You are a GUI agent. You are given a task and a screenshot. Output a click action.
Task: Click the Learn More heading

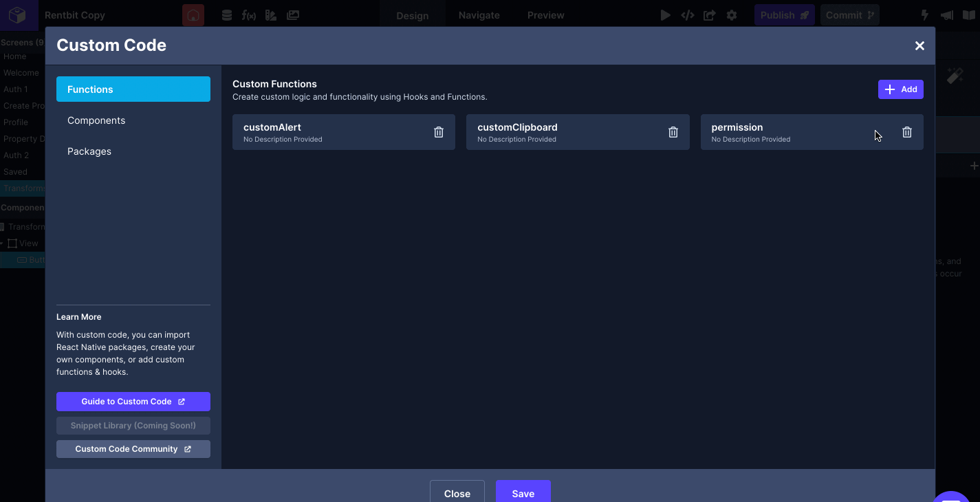78,317
